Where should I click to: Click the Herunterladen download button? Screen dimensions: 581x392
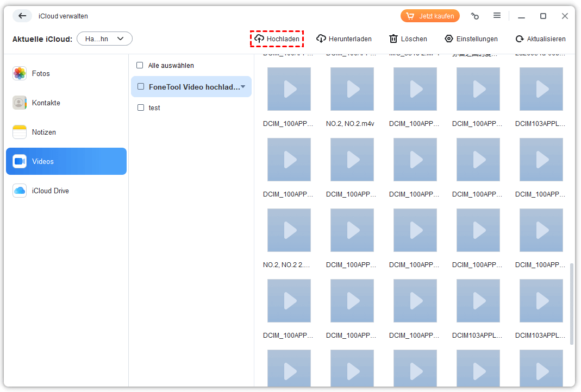(x=344, y=39)
